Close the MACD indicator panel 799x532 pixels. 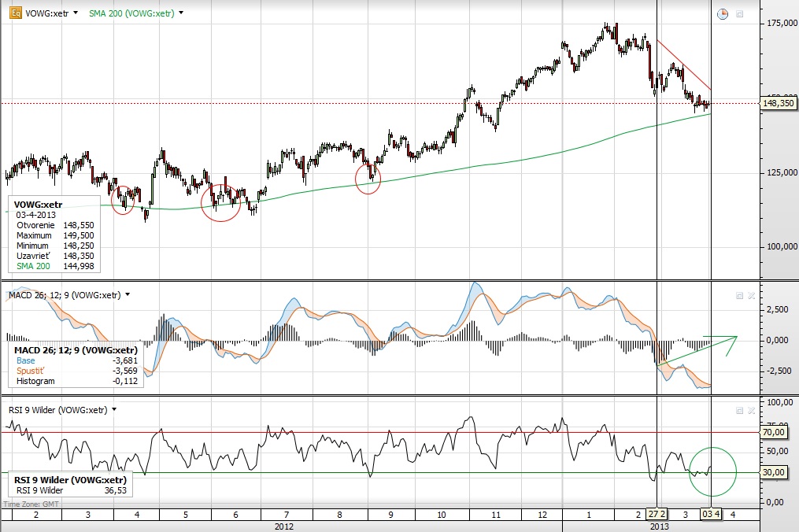coord(751,296)
